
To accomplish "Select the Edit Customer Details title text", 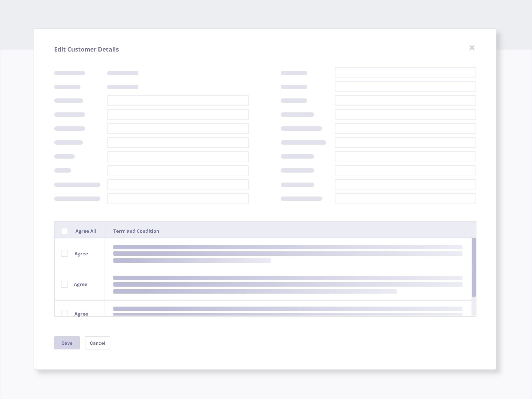I will click(86, 49).
